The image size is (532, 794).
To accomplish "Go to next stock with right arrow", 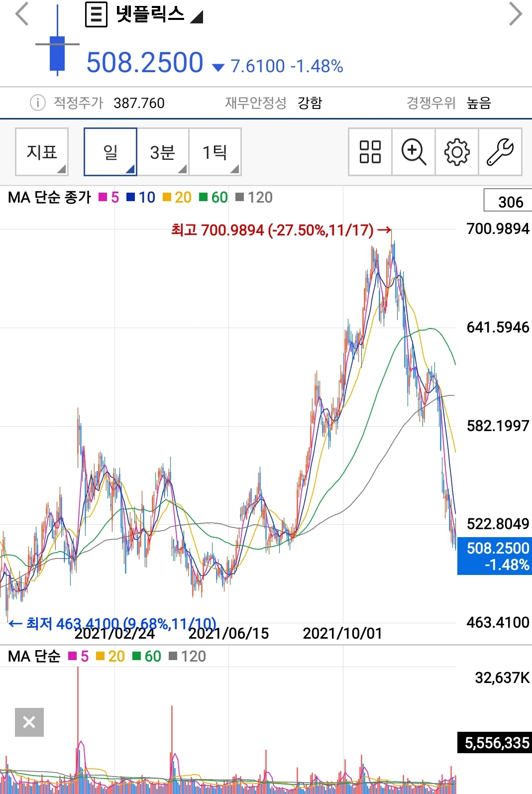I will click(516, 14).
